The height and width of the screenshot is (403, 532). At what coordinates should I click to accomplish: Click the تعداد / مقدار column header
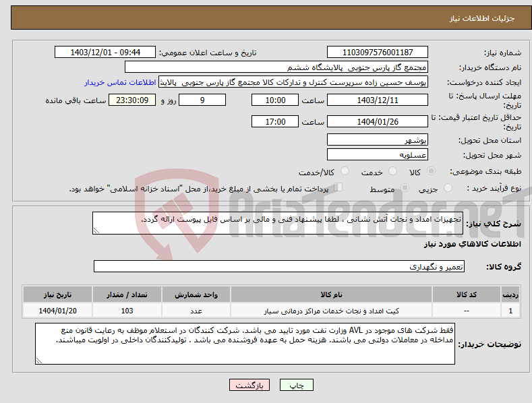coord(127,294)
